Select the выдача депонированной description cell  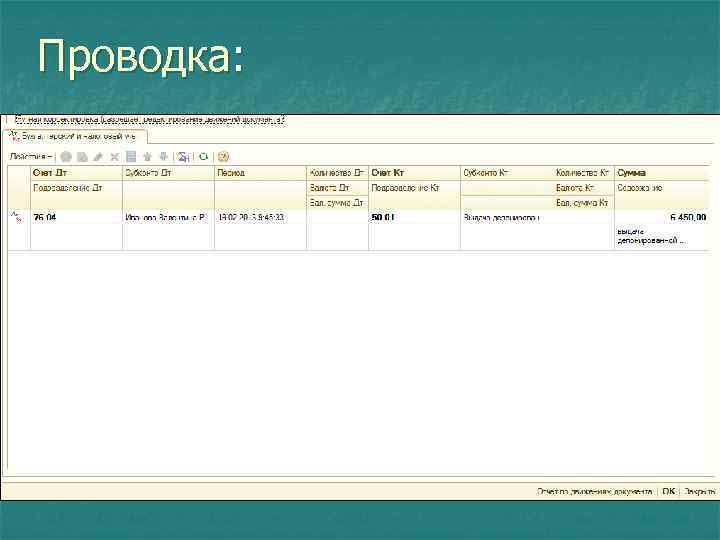(x=661, y=236)
